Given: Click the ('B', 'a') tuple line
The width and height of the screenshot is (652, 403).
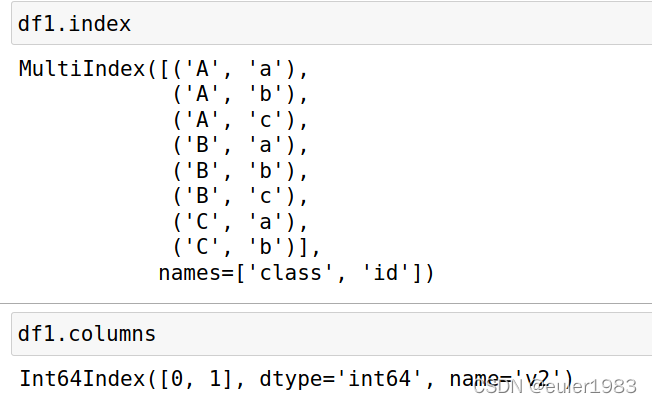Looking at the screenshot, I should tap(240, 145).
